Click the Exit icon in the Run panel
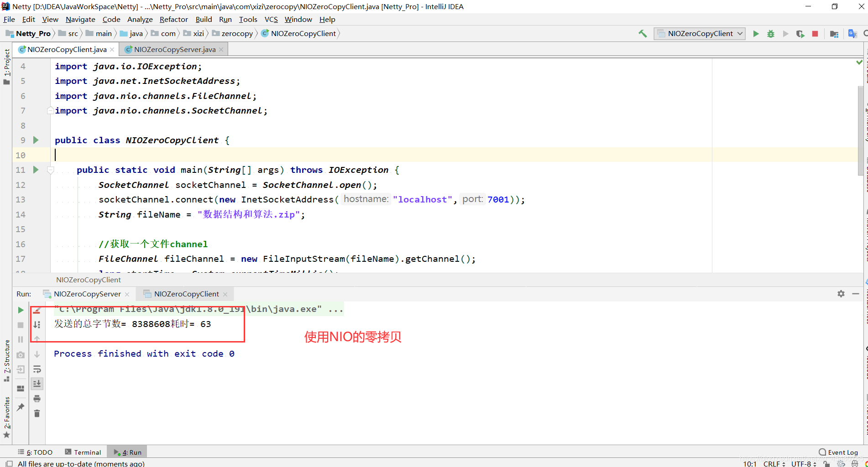The height and width of the screenshot is (467, 868). coord(21,369)
